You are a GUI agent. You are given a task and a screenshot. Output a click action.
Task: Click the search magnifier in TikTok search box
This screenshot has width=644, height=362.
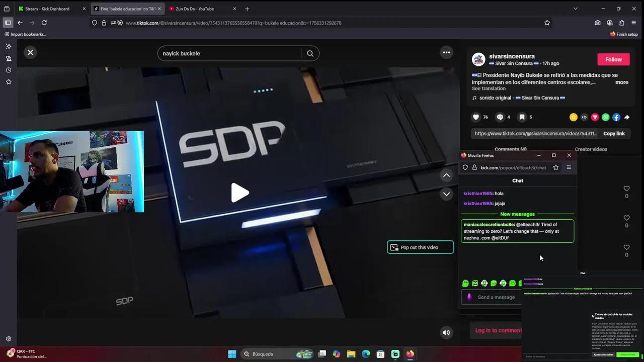310,53
